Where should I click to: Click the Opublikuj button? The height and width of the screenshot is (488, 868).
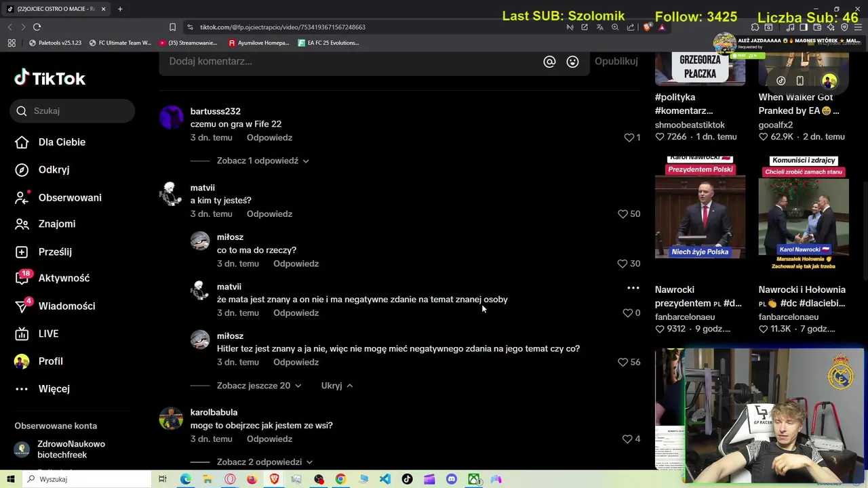[616, 61]
